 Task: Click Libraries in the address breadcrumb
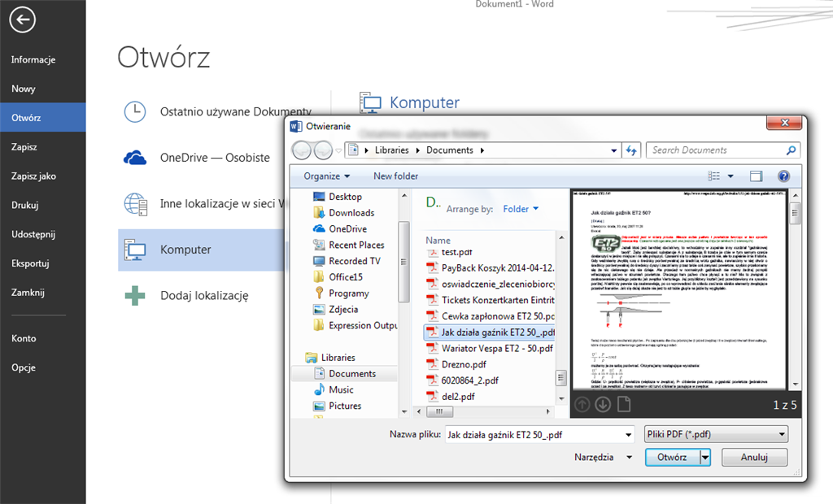[x=391, y=150]
